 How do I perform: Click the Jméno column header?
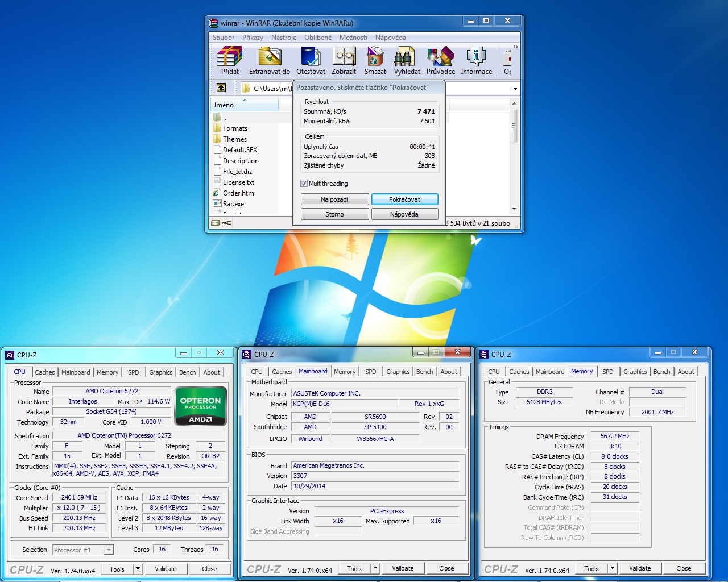click(x=245, y=105)
